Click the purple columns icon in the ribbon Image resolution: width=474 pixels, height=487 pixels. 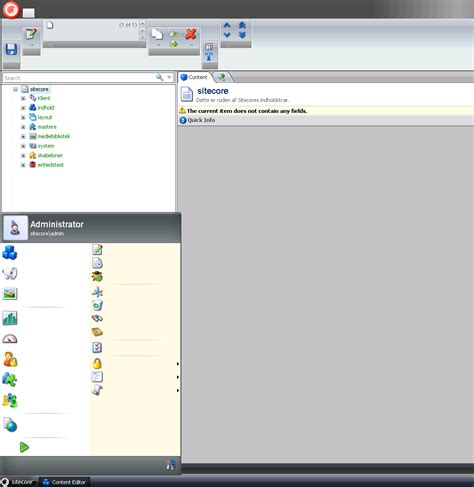pos(209,47)
